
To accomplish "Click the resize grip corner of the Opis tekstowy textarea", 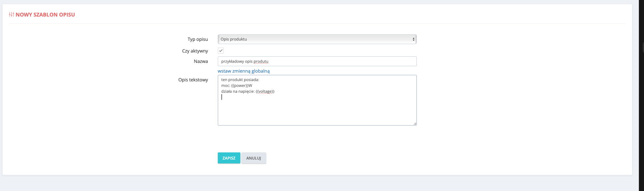I will point(415,124).
